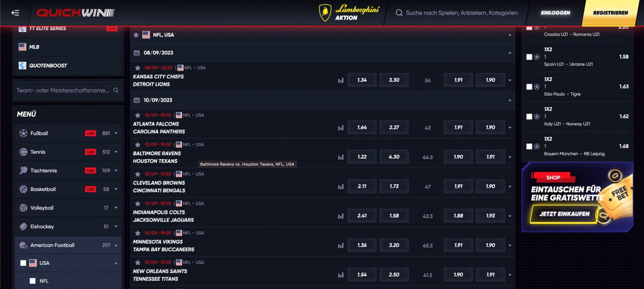This screenshot has width=644, height=289.
Task: Star the New Orleans Saints match
Action: pos(138,262)
